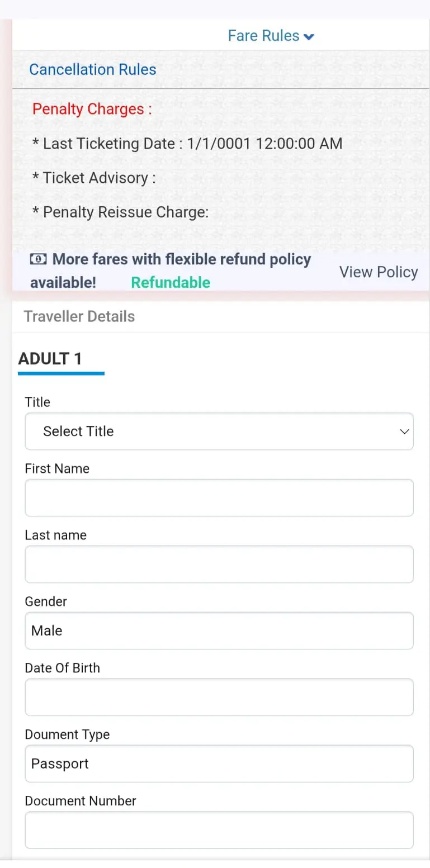
Task: Click the Fare Rules menu heading
Action: point(263,35)
